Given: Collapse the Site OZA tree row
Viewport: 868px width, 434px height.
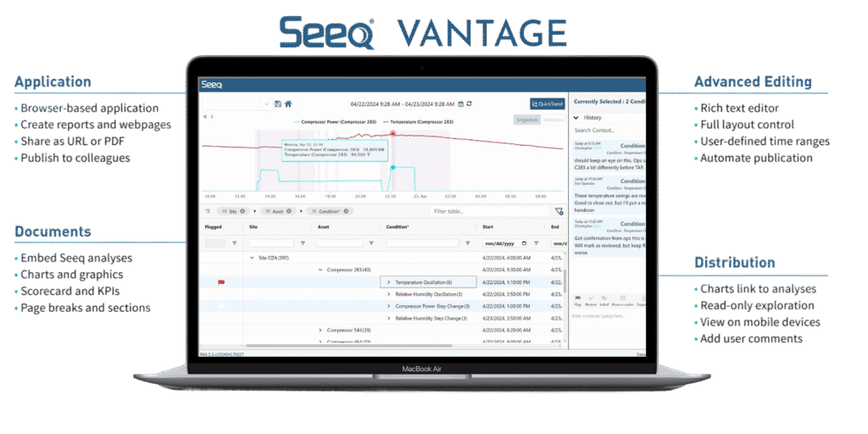Looking at the screenshot, I should [251, 258].
